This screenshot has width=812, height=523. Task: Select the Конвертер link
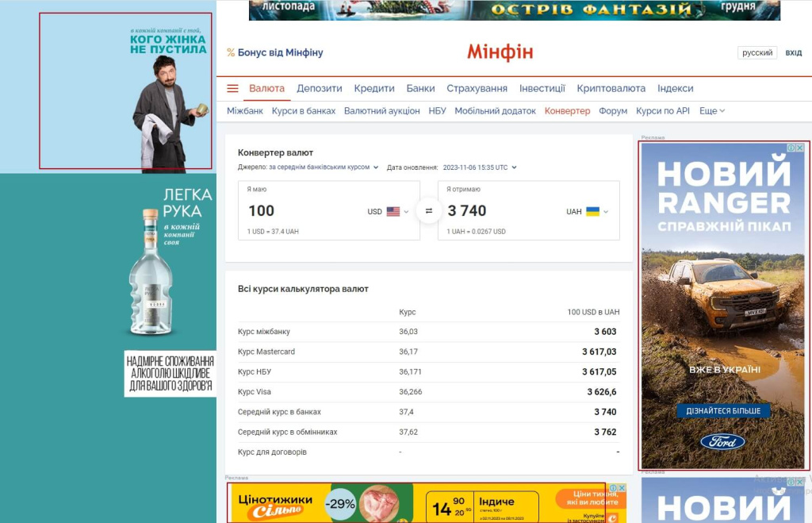(x=567, y=111)
